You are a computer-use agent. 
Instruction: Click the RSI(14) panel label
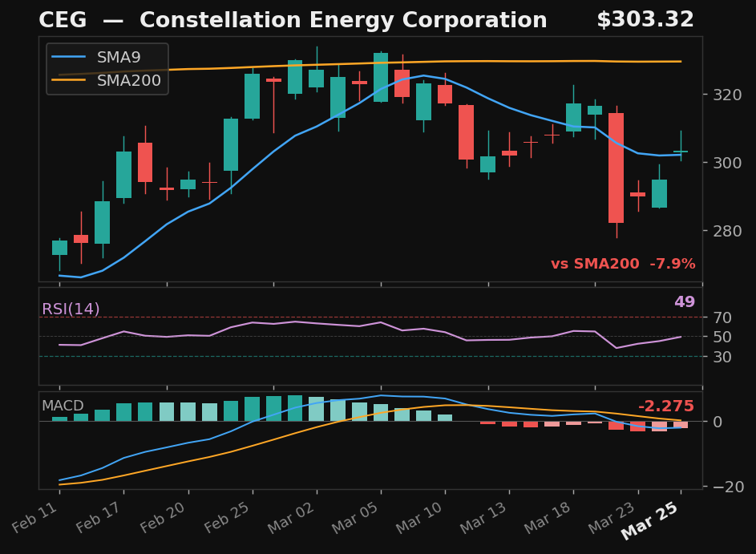click(x=71, y=309)
